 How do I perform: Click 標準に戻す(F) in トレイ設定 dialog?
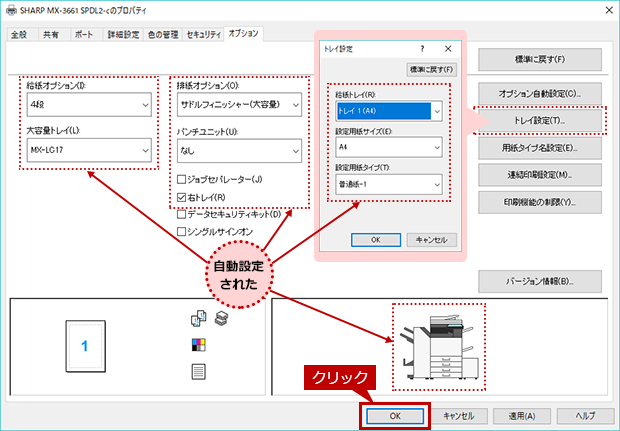[431, 70]
